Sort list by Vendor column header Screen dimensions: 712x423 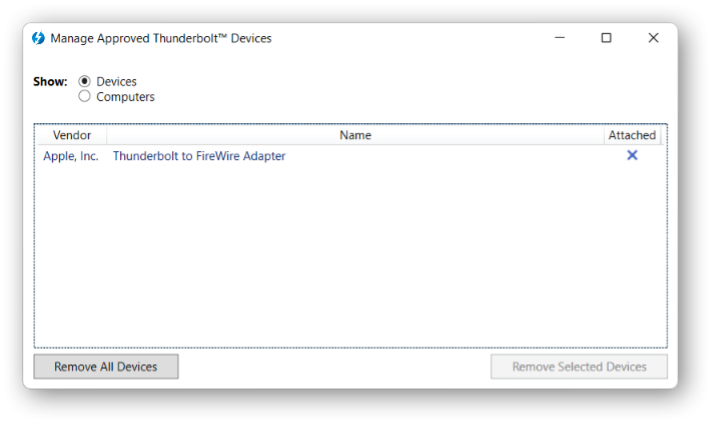tap(72, 135)
